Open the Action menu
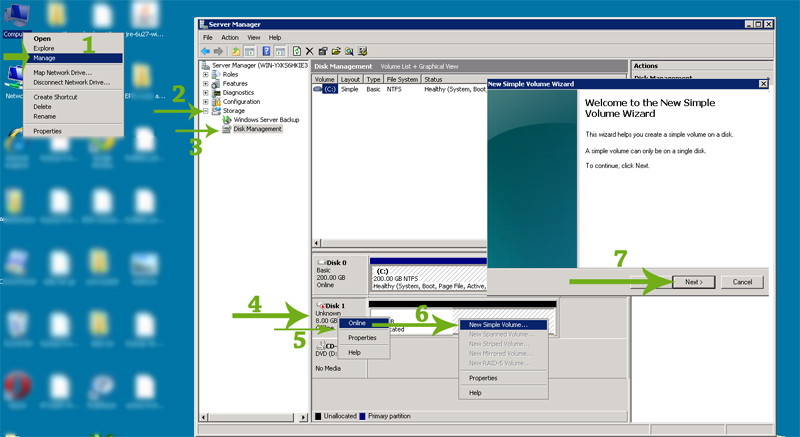This screenshot has width=800, height=437. (x=230, y=38)
